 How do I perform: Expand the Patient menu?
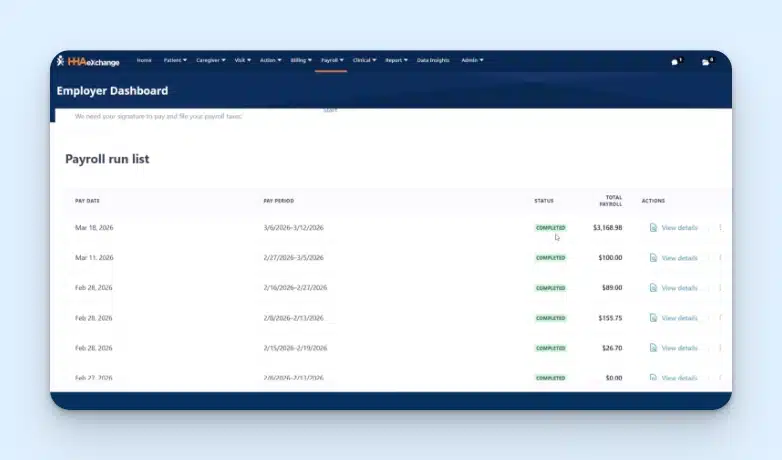175,60
